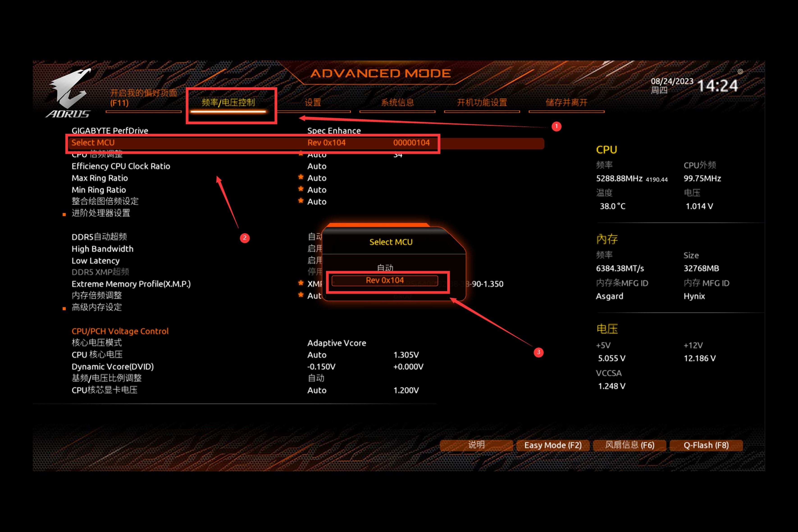This screenshot has height=532, width=798.
Task: Open the High Bandwidth setting
Action: coord(103,249)
